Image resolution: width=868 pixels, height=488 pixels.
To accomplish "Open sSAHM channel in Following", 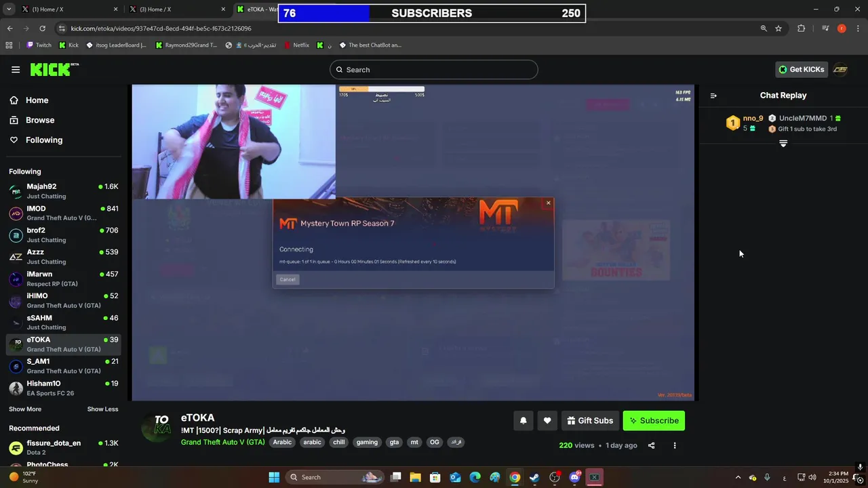I will coord(63,322).
